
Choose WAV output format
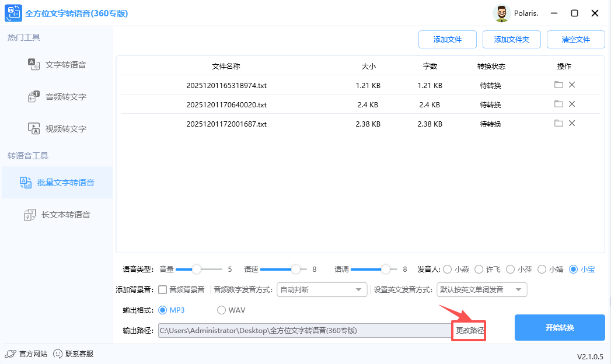222,310
